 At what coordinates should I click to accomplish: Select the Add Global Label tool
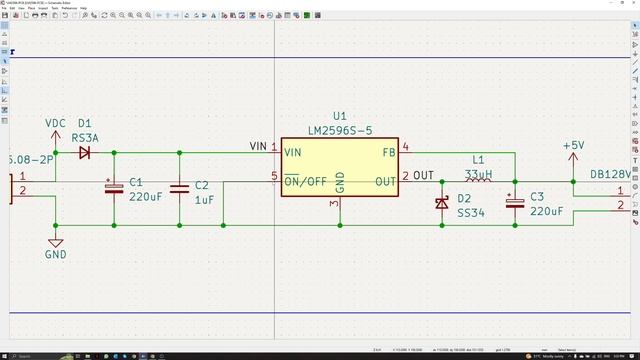(x=635, y=123)
